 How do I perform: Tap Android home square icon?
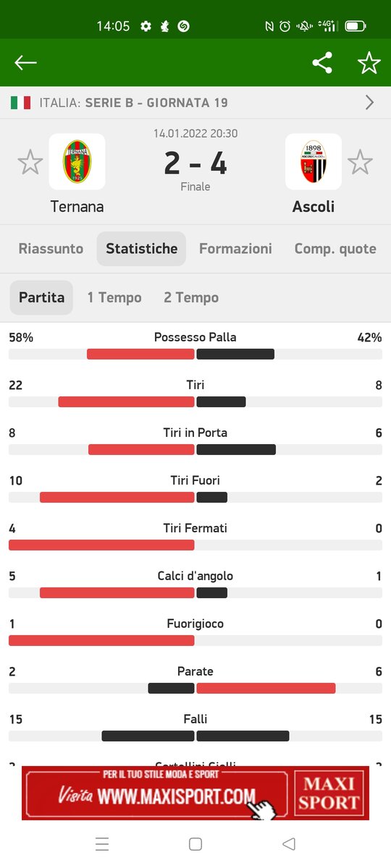point(195,844)
